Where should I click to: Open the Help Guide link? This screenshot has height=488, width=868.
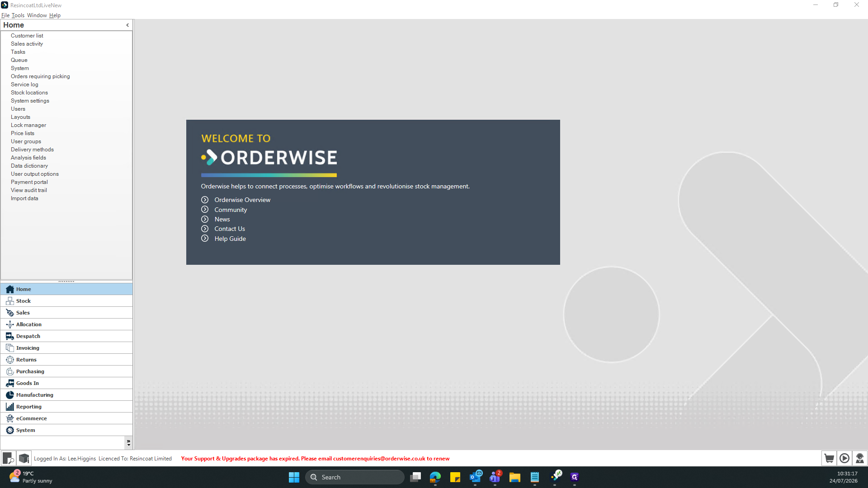(x=230, y=239)
